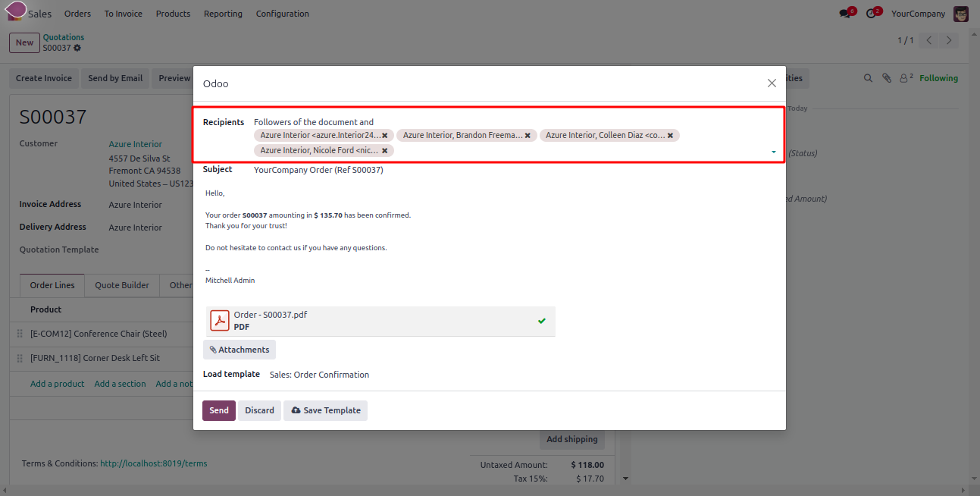Go to next record arrow
The image size is (980, 496).
tap(950, 40)
